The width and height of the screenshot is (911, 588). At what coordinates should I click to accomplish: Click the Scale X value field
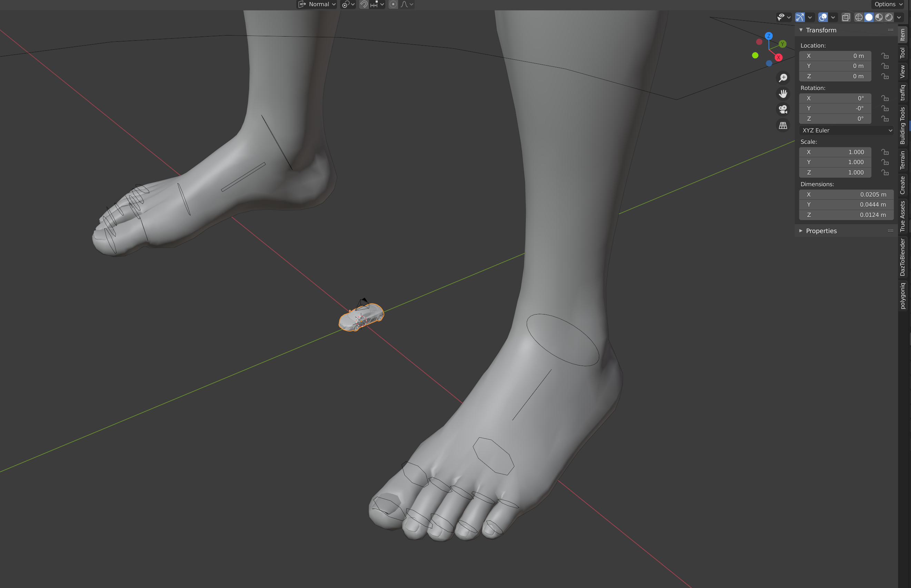[835, 152]
